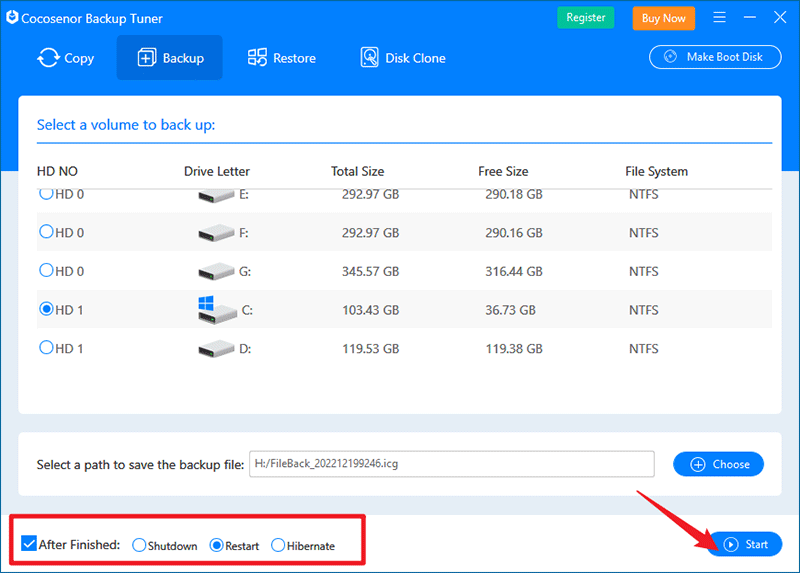Screen dimensions: 800x573
Task: Minimize the Backup Tuner window
Action: (x=749, y=17)
